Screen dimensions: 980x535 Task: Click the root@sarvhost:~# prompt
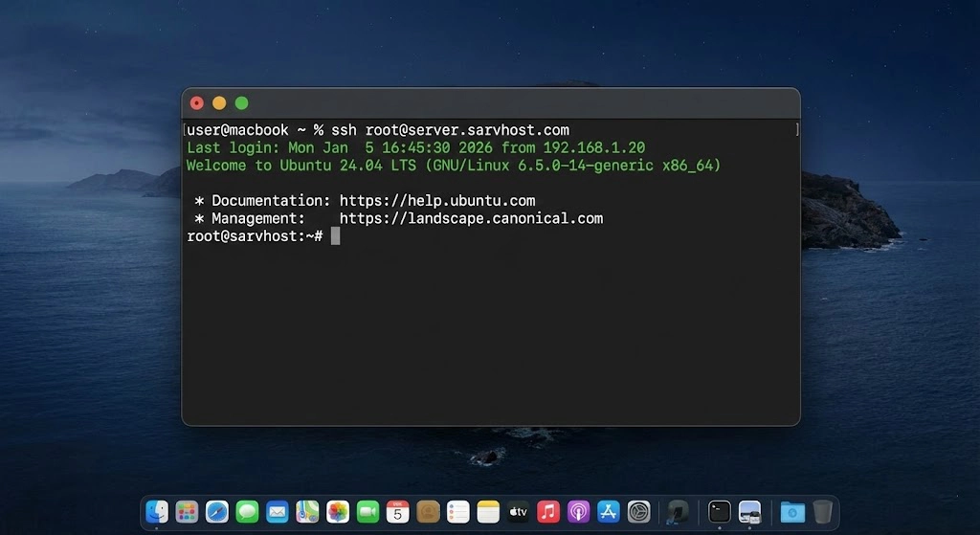click(255, 236)
